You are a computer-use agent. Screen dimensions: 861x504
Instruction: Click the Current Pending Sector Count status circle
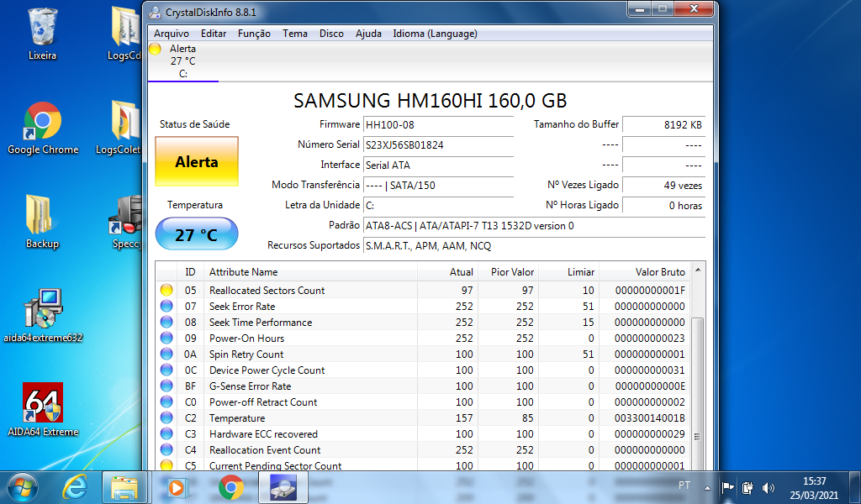pyautogui.click(x=166, y=465)
